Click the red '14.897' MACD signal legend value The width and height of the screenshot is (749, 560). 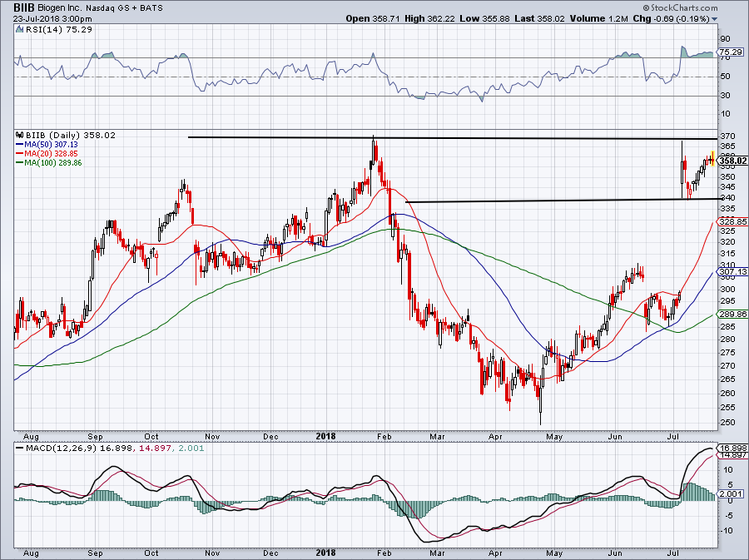tap(155, 448)
